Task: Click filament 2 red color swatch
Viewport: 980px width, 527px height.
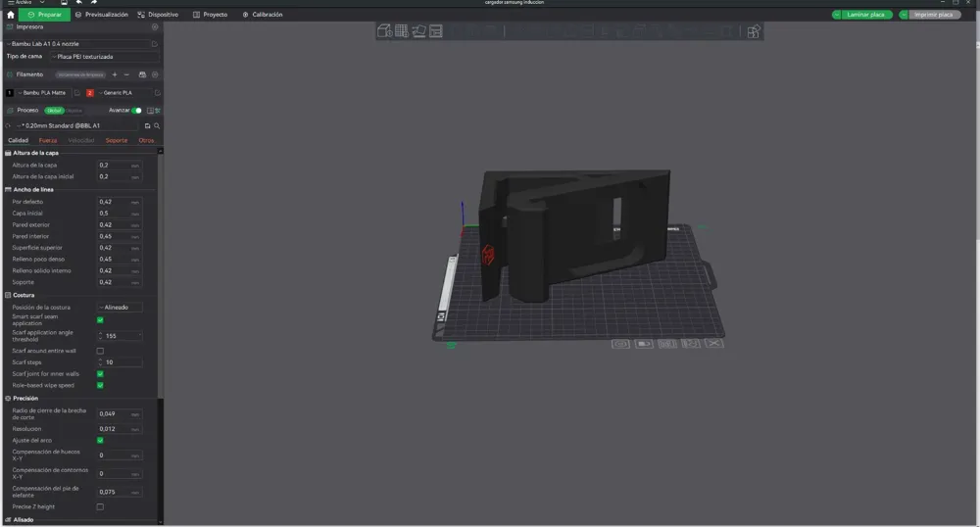Action: (90, 92)
